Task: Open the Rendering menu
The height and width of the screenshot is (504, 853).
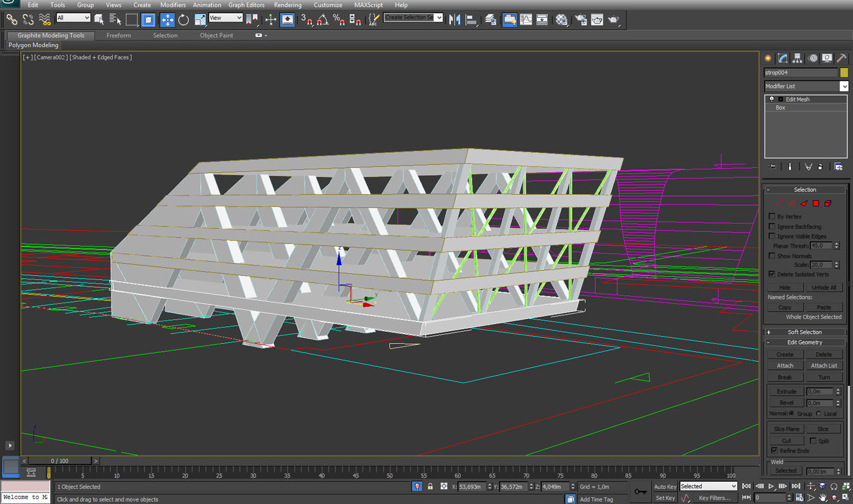Action: 288,5
